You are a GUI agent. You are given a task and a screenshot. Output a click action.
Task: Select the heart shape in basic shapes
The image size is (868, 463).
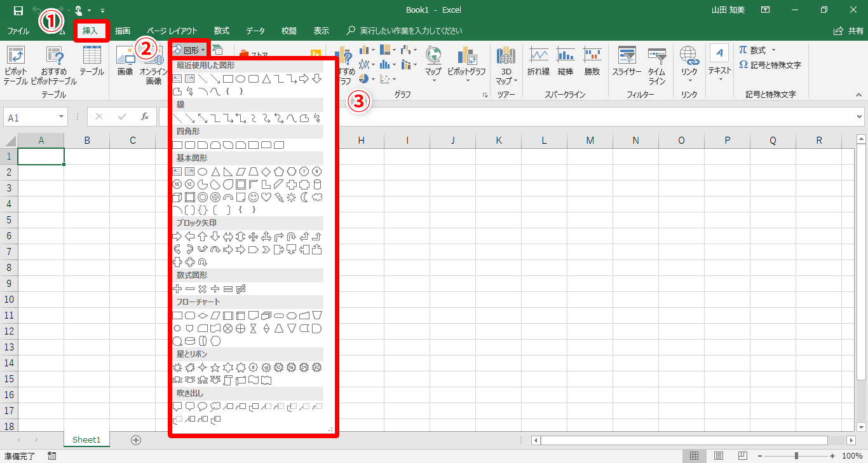[x=266, y=197]
